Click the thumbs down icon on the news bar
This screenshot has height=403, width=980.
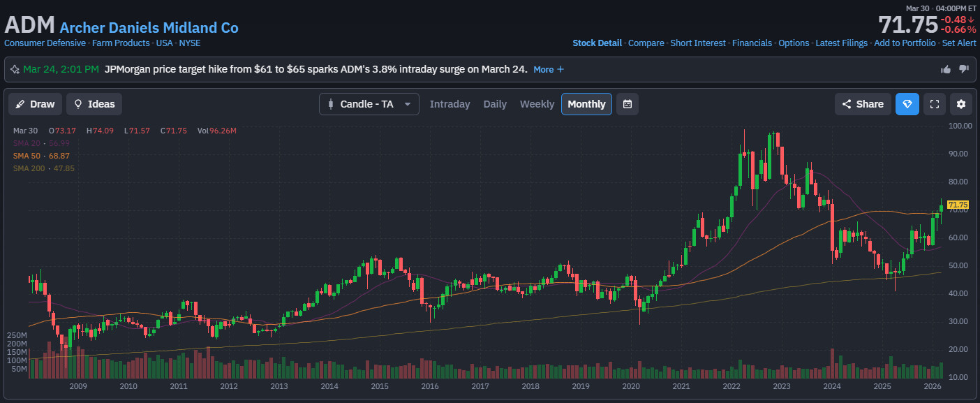click(964, 69)
